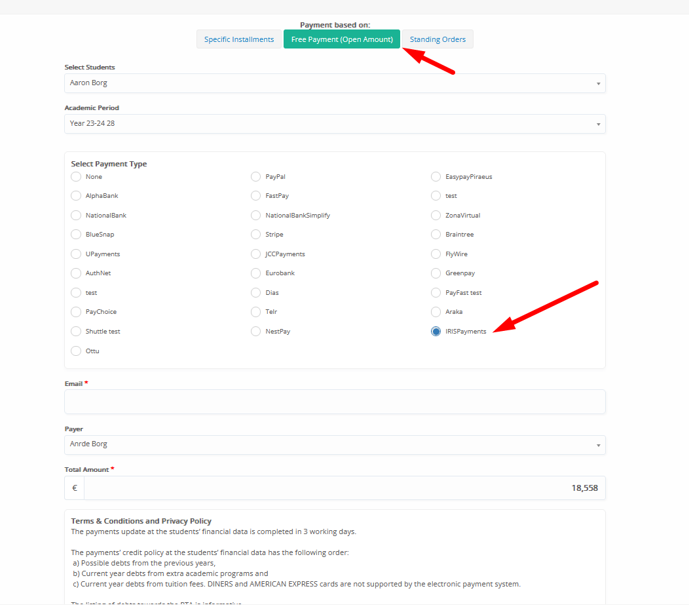Select the NestPay payment type
This screenshot has height=616, width=689.
256,332
